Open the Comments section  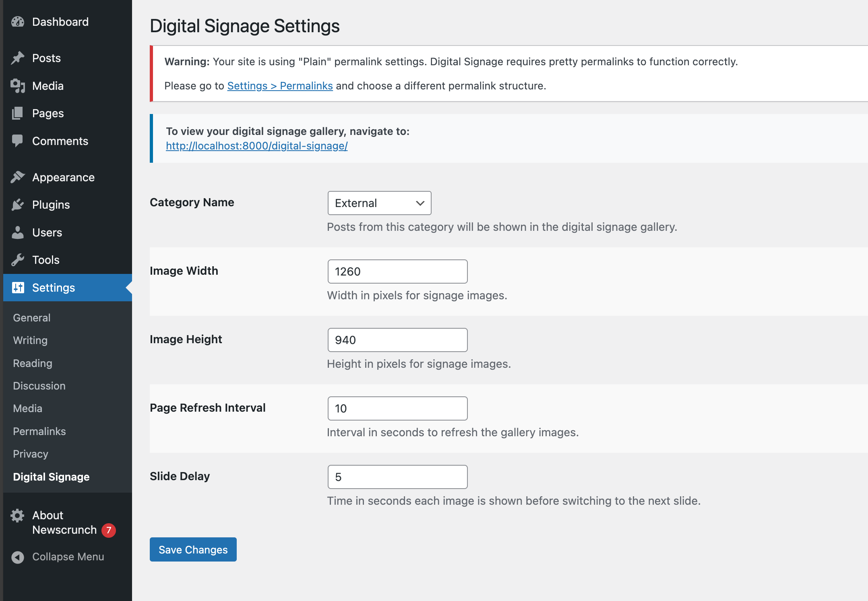pos(68,141)
